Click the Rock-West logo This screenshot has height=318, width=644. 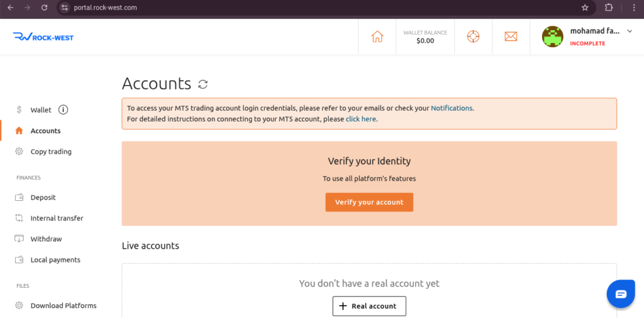click(x=43, y=37)
